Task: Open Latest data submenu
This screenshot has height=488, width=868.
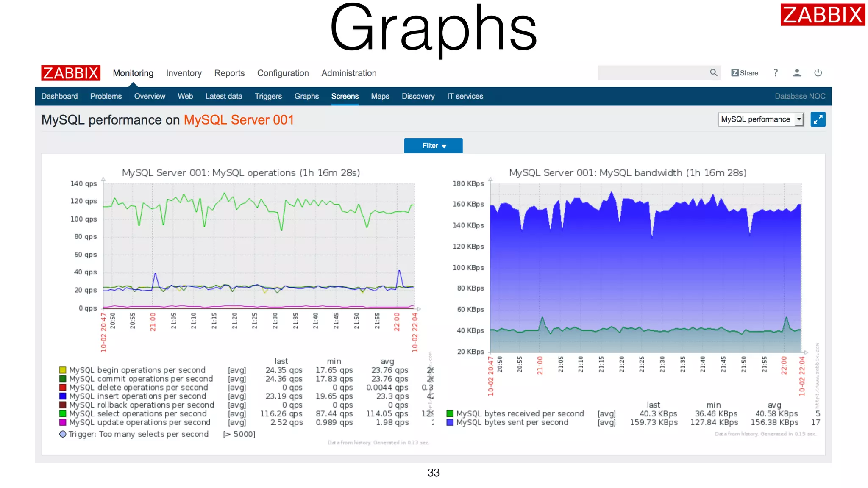Action: (x=224, y=96)
